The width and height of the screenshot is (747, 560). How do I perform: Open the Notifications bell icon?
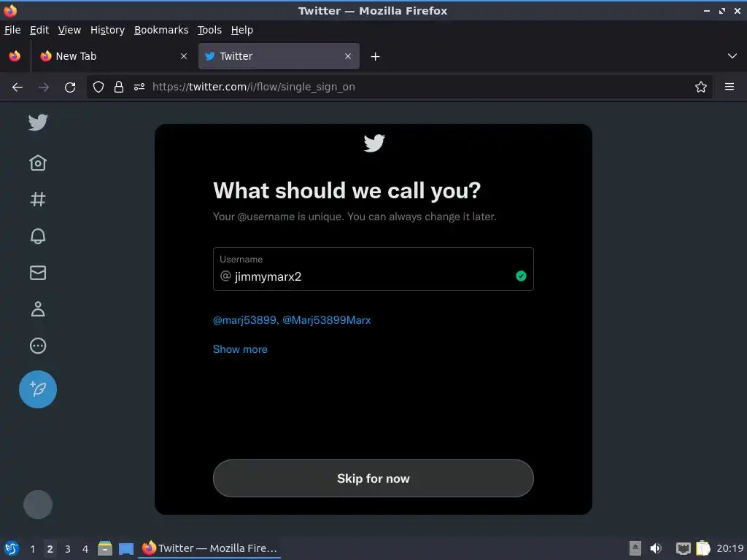(x=38, y=236)
